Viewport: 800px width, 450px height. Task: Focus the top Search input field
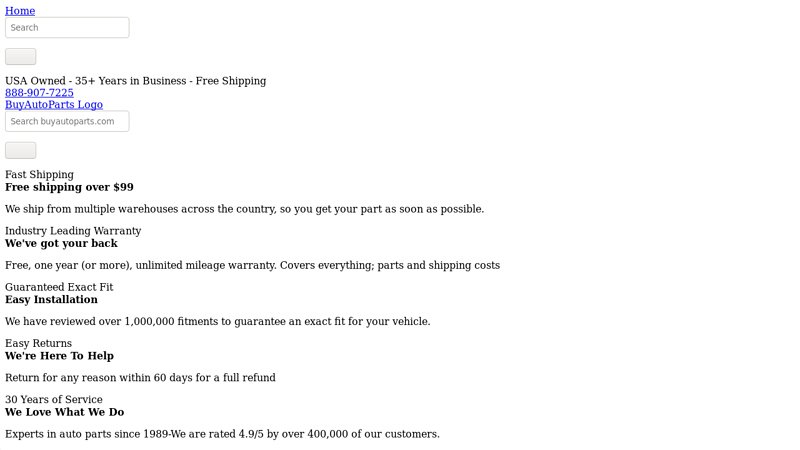[67, 28]
